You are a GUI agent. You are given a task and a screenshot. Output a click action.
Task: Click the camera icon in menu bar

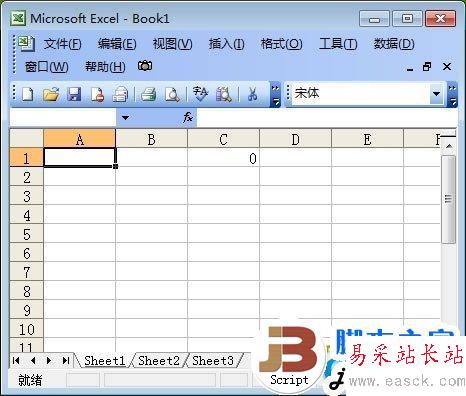tap(145, 66)
